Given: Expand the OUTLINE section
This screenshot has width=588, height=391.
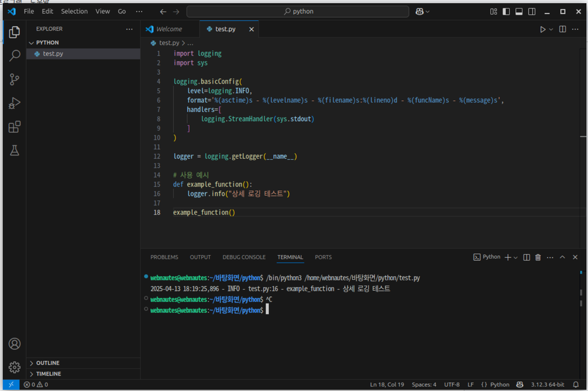Looking at the screenshot, I should pos(83,363).
